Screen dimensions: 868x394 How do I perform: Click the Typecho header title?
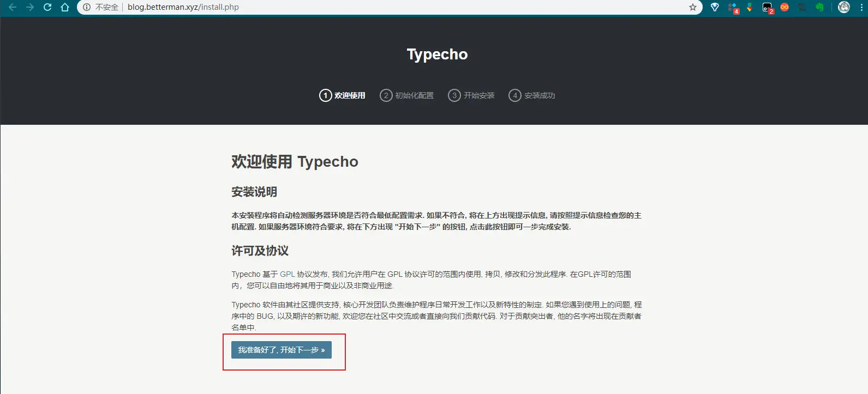(x=437, y=54)
